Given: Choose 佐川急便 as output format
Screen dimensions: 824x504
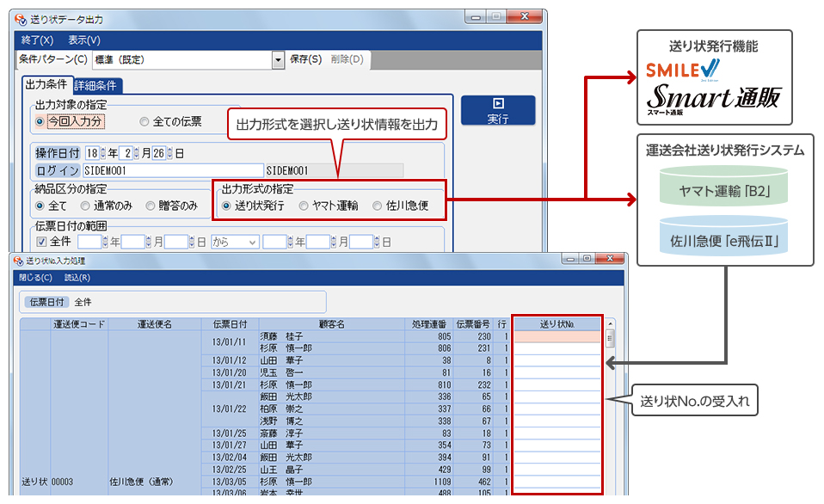Looking at the screenshot, I should point(378,206).
